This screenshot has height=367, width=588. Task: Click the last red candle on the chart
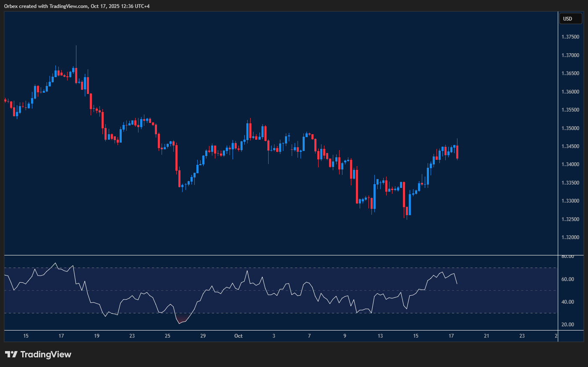point(457,151)
